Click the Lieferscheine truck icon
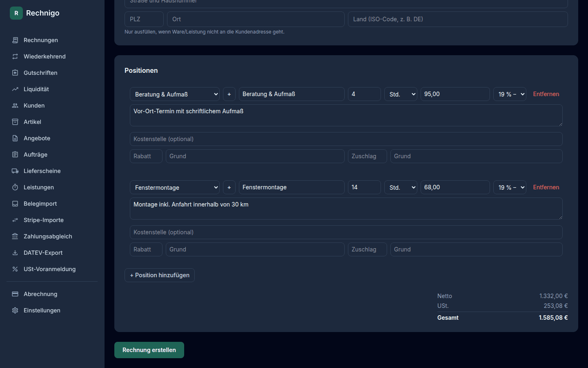This screenshot has height=368, width=588. (x=15, y=171)
